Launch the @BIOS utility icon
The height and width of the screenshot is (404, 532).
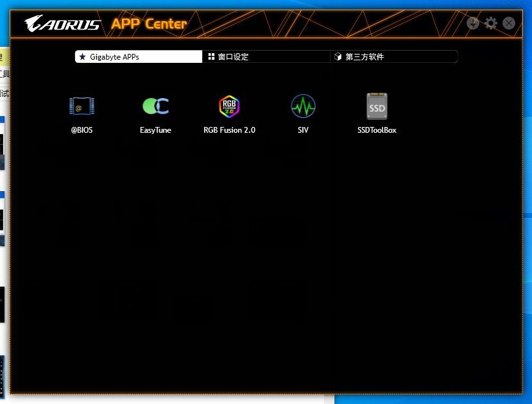81,106
